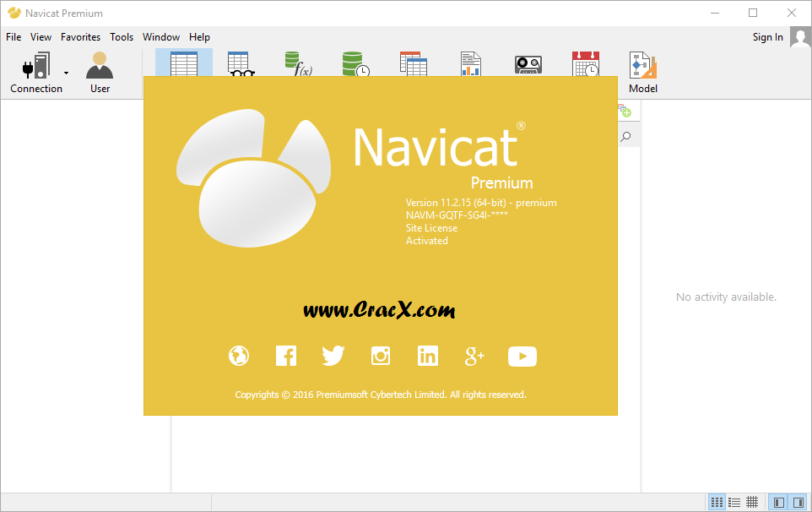Click the 'Version 11.2.15 (64-bit) - premium' text
The image size is (812, 512).
[x=481, y=203]
